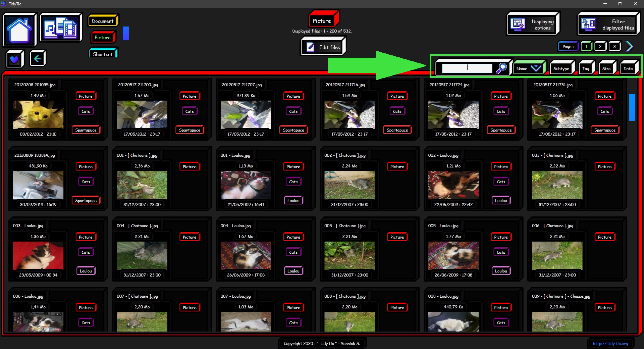
Task: Click the Displaying options monitor icon
Action: pos(518,24)
